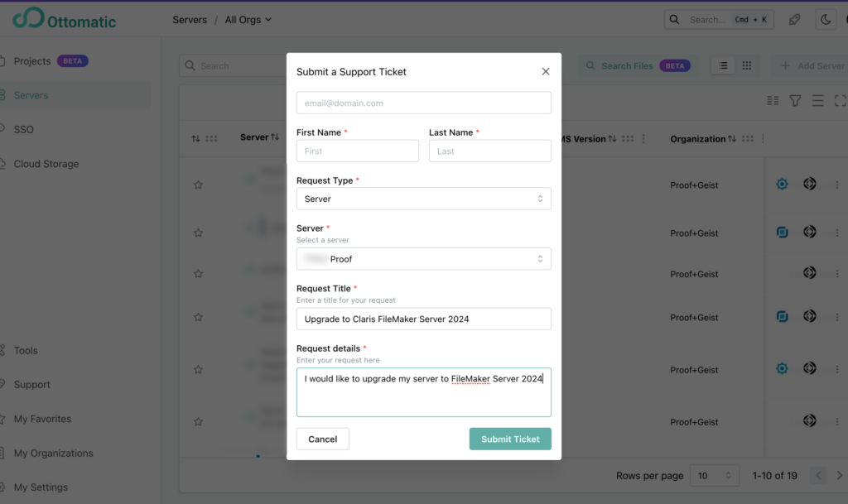Switch to list view
Viewport: 848px width, 504px height.
723,66
